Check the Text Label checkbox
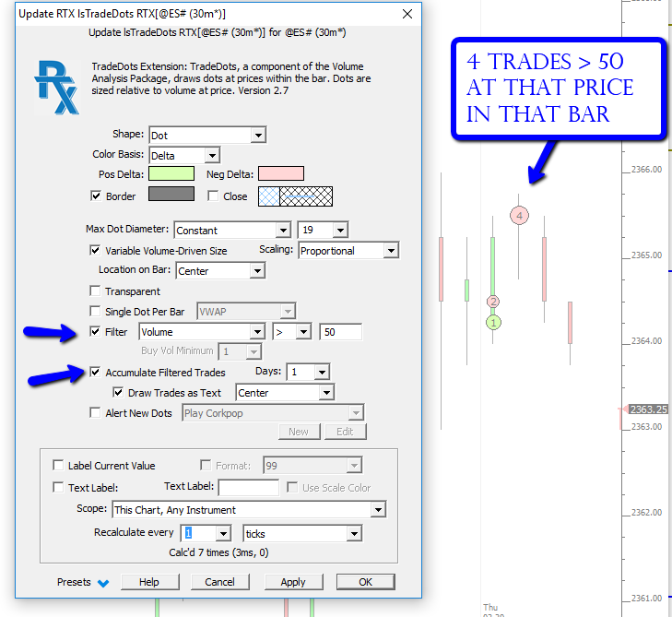672x617 pixels. pyautogui.click(x=58, y=488)
